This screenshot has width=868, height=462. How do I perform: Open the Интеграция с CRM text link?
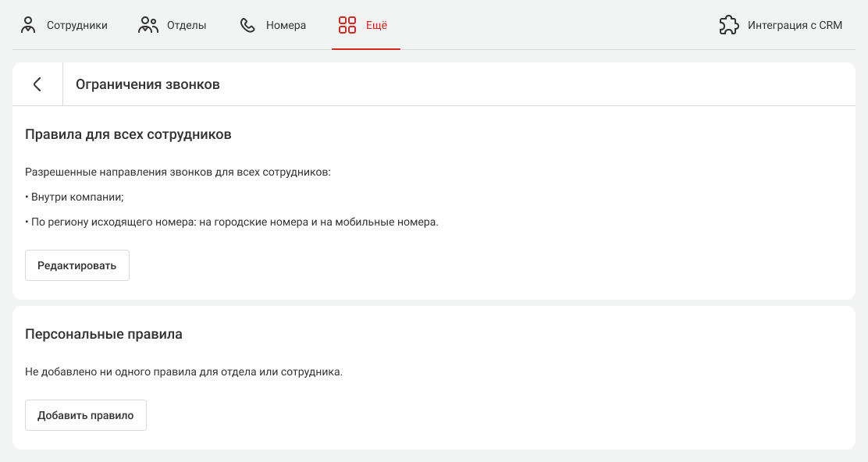(795, 25)
